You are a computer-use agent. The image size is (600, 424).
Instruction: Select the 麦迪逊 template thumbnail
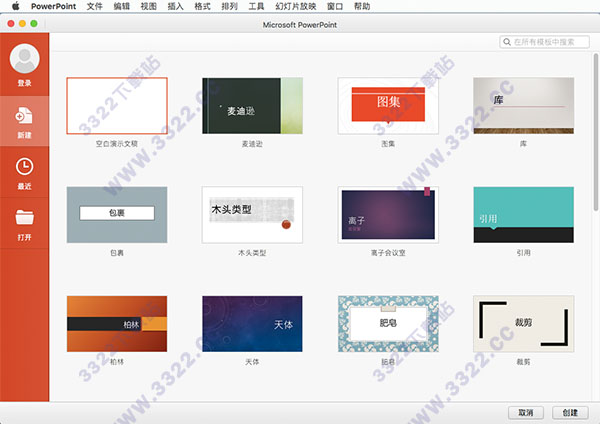(x=252, y=106)
